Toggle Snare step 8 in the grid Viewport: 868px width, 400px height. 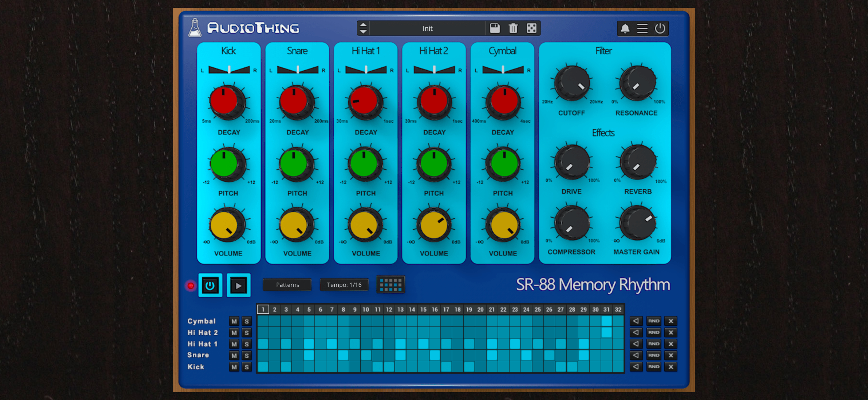click(x=343, y=355)
